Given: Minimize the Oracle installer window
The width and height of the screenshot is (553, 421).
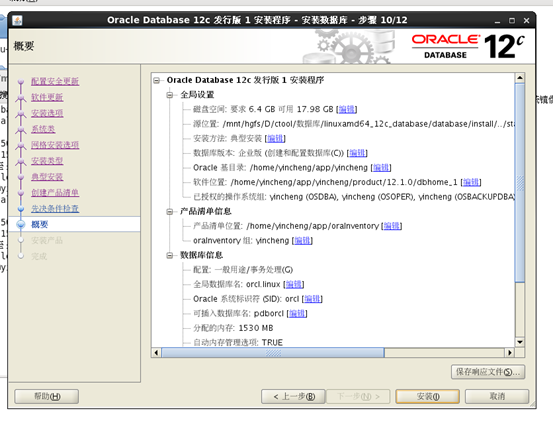Looking at the screenshot, I should pos(497,21).
